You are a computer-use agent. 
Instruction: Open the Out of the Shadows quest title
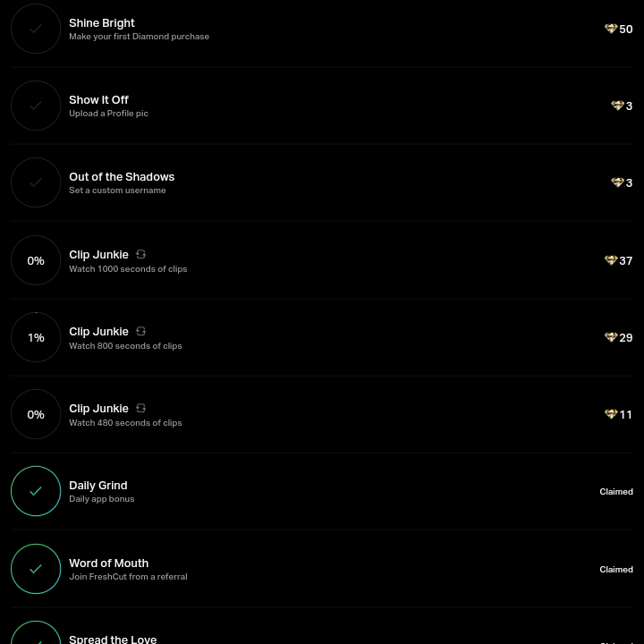(x=122, y=176)
